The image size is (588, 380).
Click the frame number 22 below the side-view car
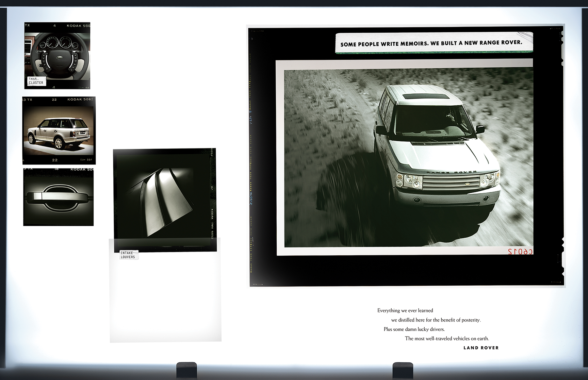55,160
